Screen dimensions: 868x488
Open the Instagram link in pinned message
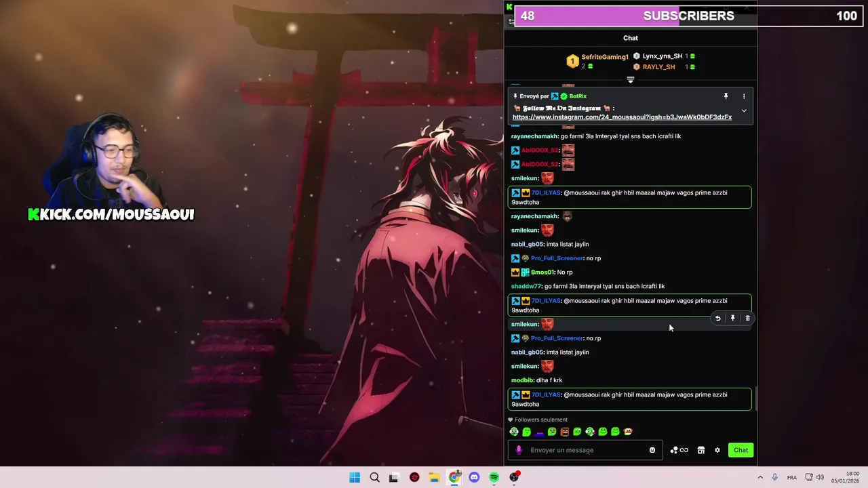(622, 117)
